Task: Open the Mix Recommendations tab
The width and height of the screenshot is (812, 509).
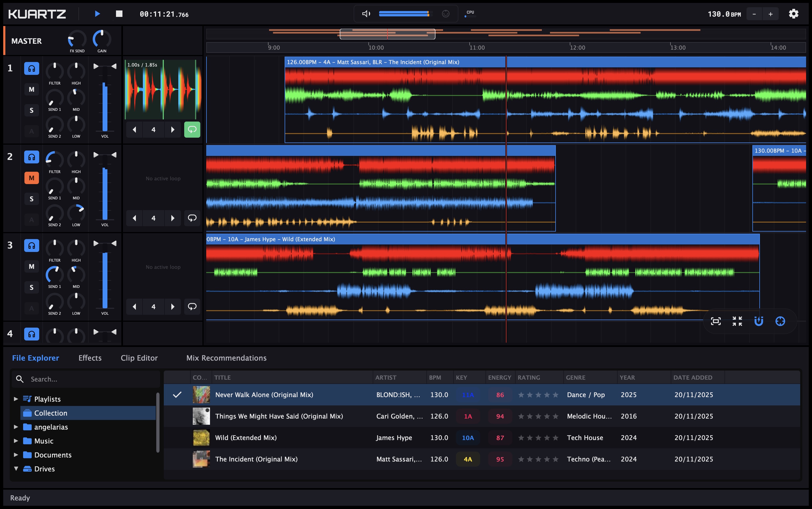Action: click(x=226, y=358)
